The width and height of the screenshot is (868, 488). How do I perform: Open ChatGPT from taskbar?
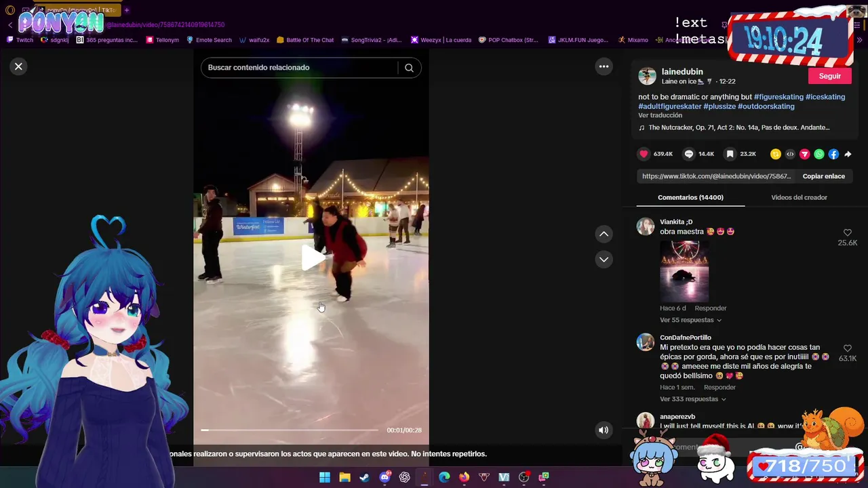(x=404, y=477)
